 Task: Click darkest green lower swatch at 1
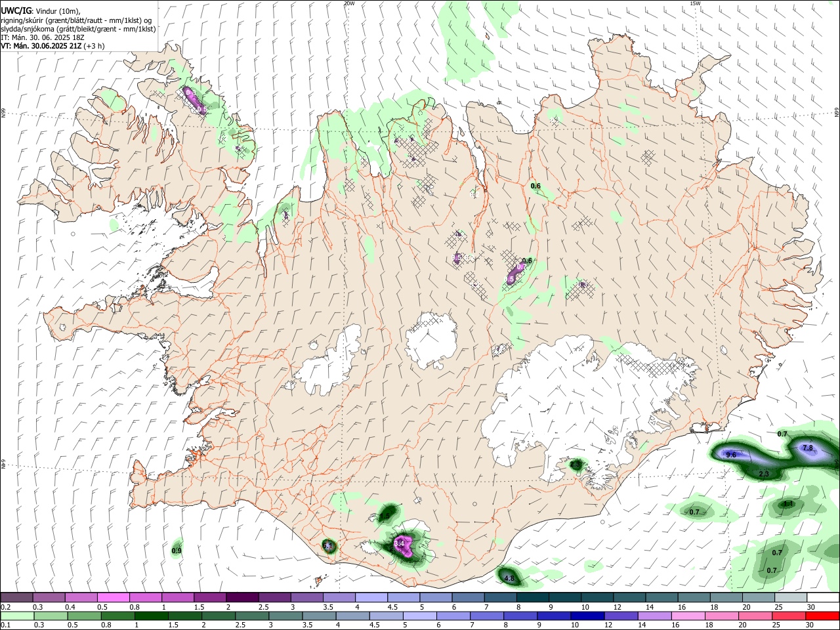click(152, 616)
